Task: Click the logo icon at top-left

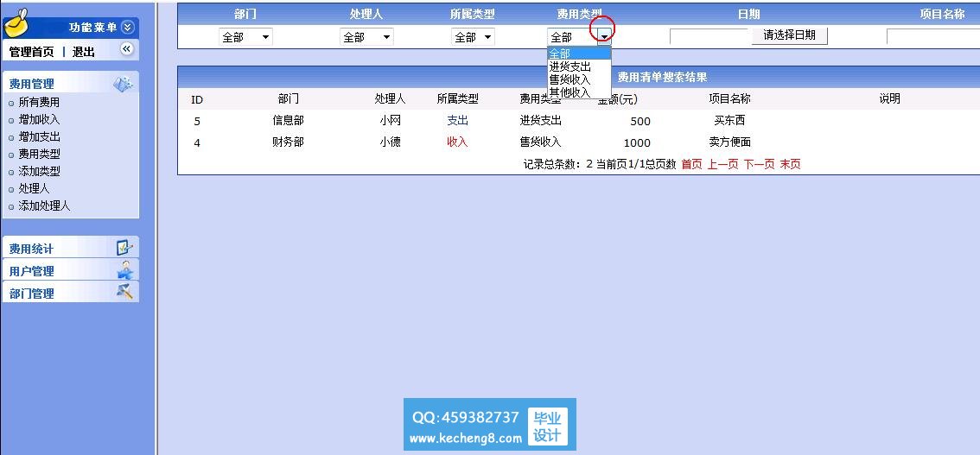Action: point(16,23)
